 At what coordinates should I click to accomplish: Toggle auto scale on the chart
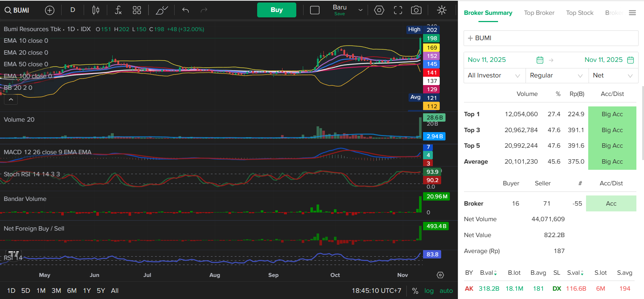[446, 291]
